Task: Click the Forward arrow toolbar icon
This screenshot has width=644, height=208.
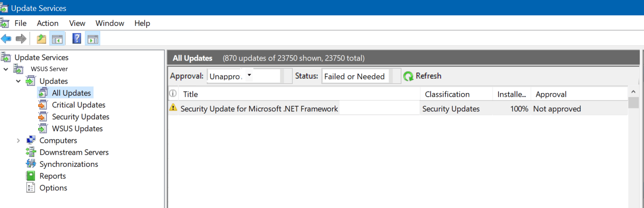Action: (x=21, y=39)
